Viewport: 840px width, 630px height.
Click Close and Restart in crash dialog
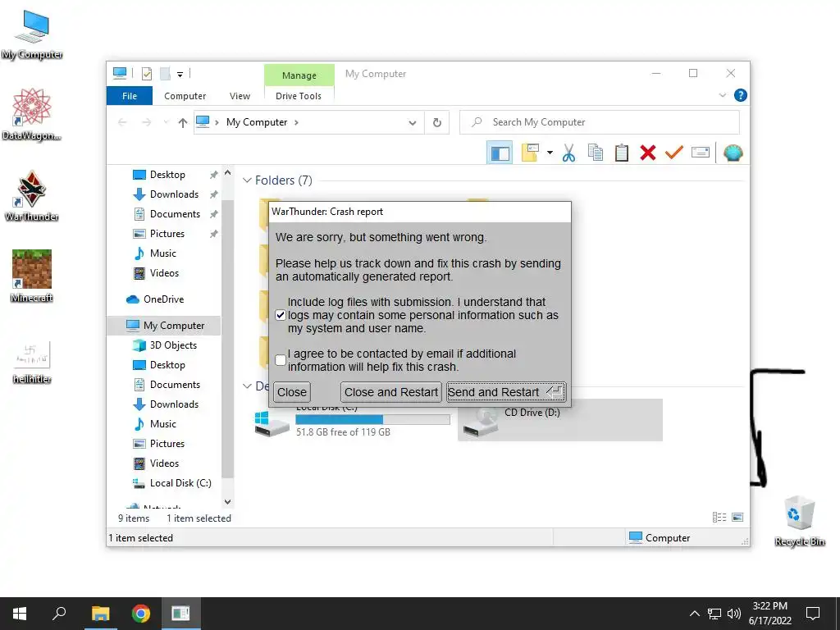click(391, 392)
